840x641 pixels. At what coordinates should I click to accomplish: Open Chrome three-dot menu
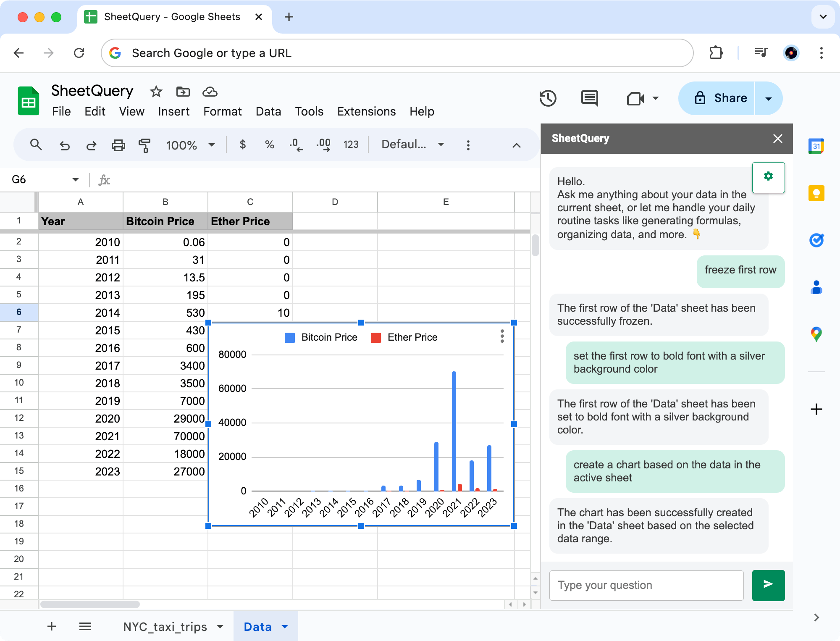[821, 53]
